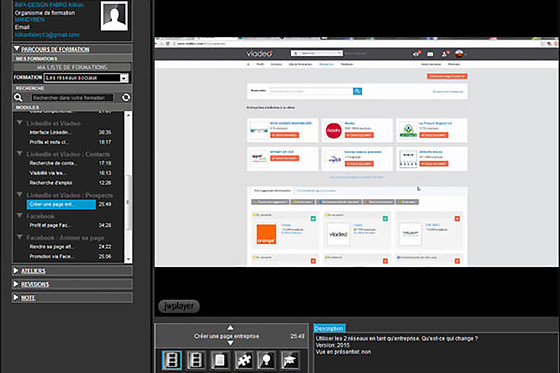The height and width of the screenshot is (373, 560).
Task: Collapse the PARCOURS DE FORMATION section
Action: [16, 48]
